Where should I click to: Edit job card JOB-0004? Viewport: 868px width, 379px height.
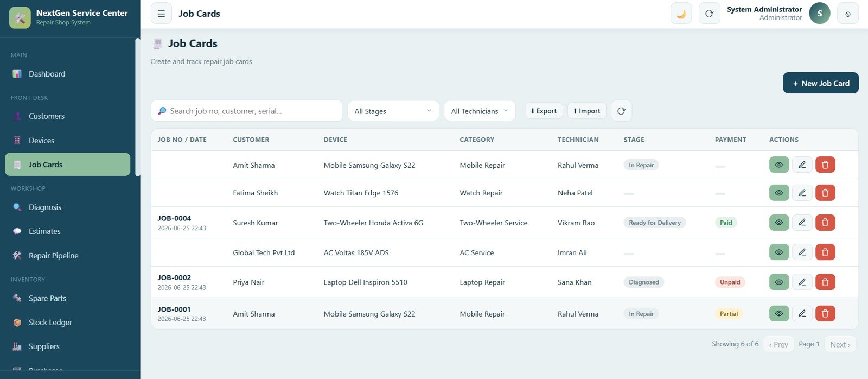coord(802,222)
